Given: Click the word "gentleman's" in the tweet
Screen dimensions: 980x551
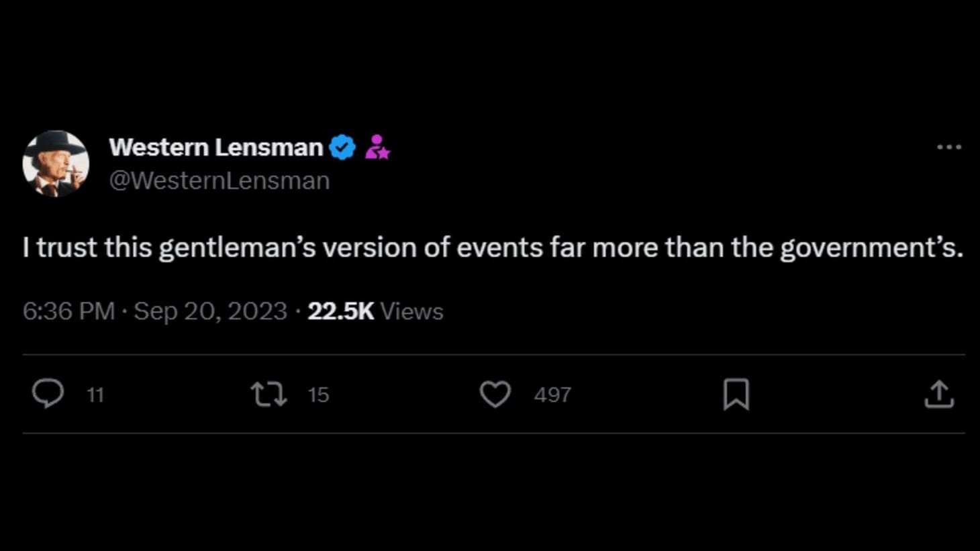Looking at the screenshot, I should coord(236,248).
